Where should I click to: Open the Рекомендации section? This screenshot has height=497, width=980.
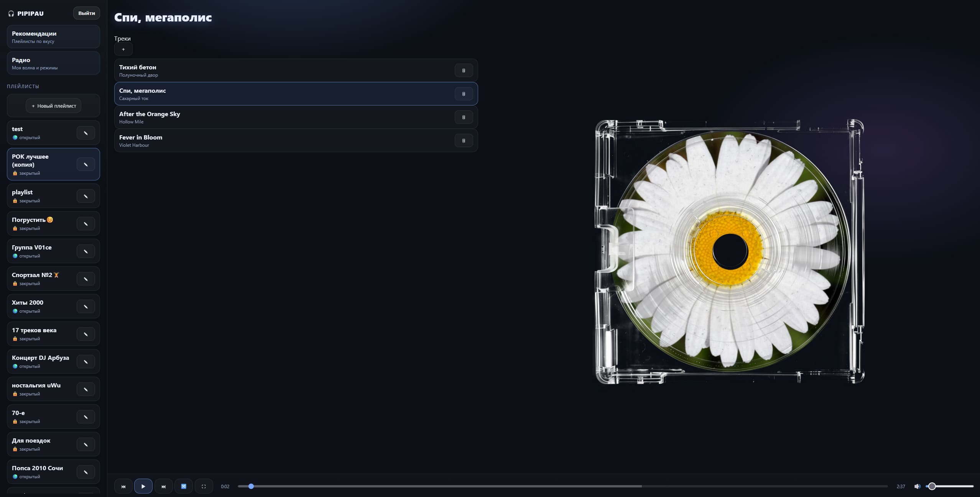tap(53, 37)
